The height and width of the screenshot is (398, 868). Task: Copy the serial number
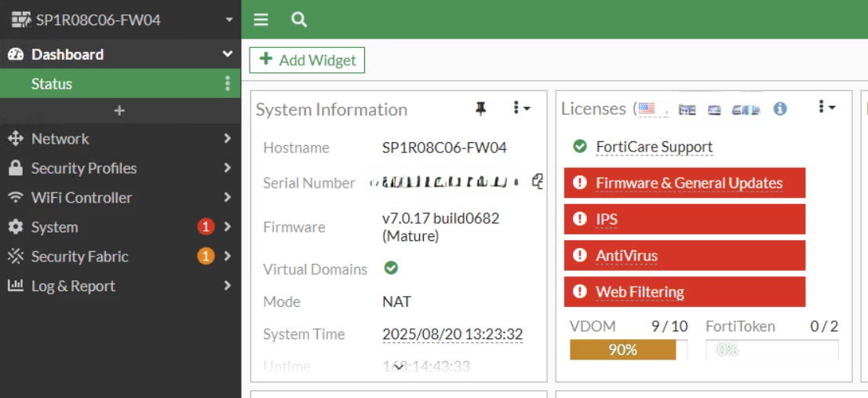[537, 181]
